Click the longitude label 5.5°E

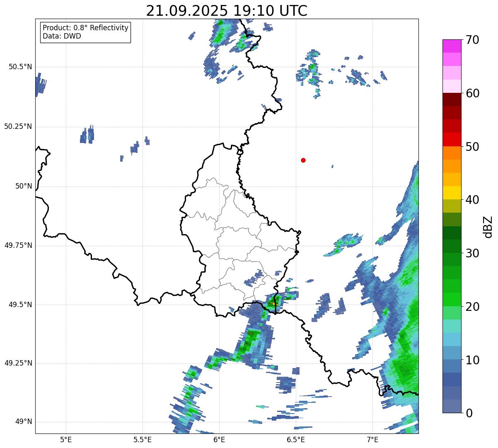[x=143, y=439]
